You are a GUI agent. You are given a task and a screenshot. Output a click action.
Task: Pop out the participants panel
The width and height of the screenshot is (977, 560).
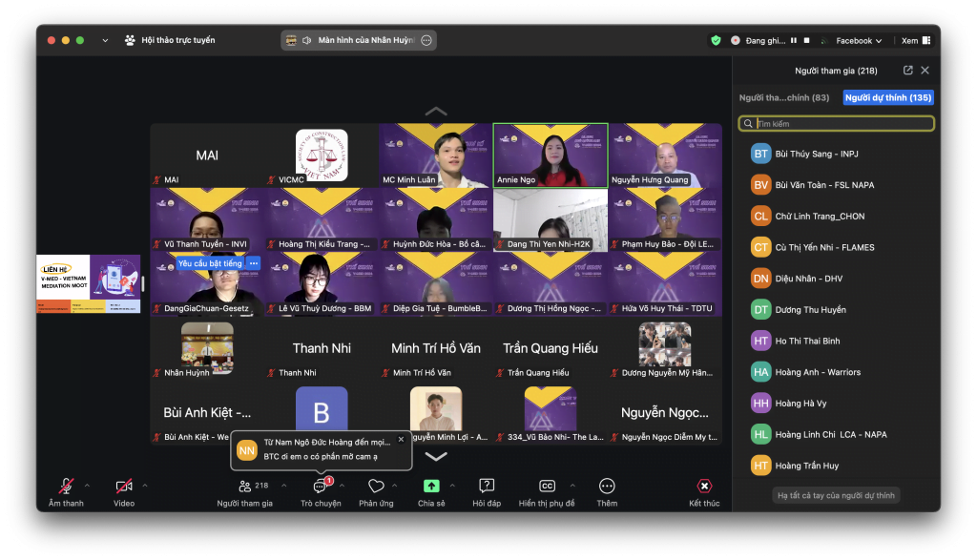[x=907, y=71]
